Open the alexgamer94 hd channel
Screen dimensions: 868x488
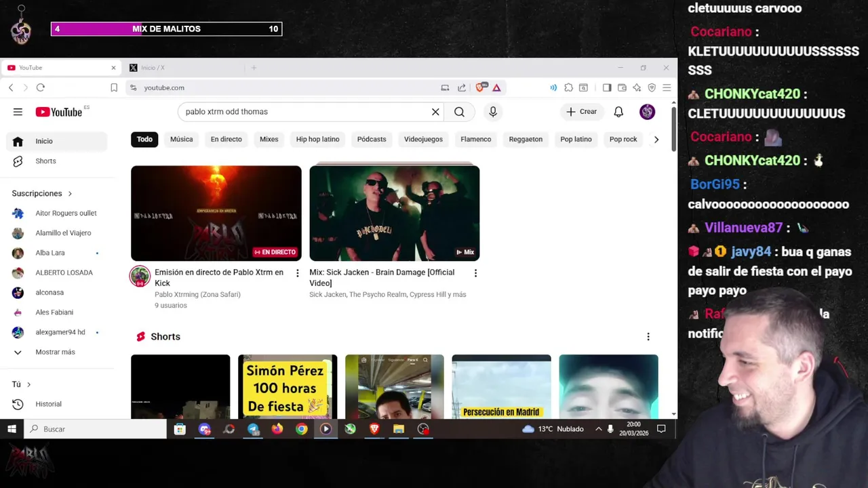(x=57, y=333)
